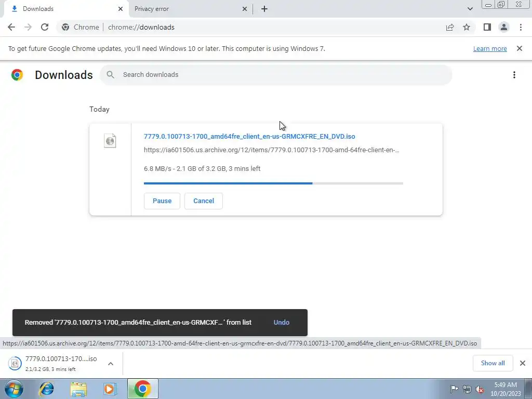The height and width of the screenshot is (399, 532).
Task: Open the Downloads page more actions menu
Action: pos(514,75)
